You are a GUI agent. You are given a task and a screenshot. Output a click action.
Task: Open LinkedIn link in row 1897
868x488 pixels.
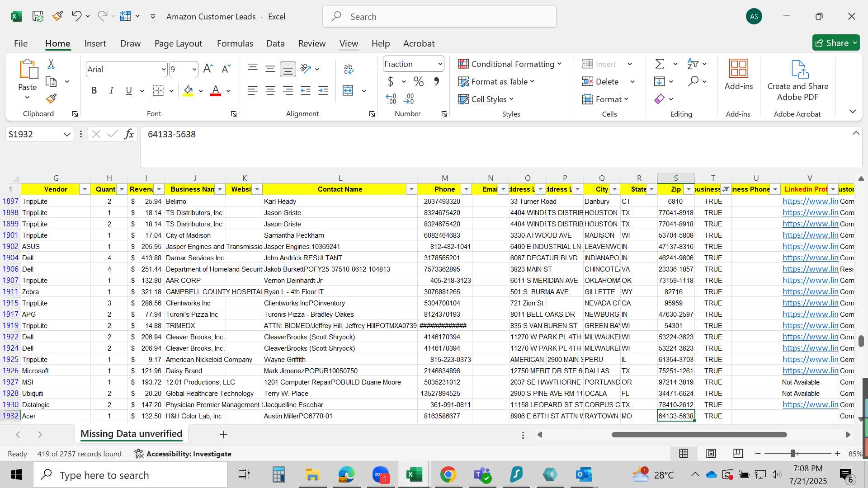click(810, 201)
